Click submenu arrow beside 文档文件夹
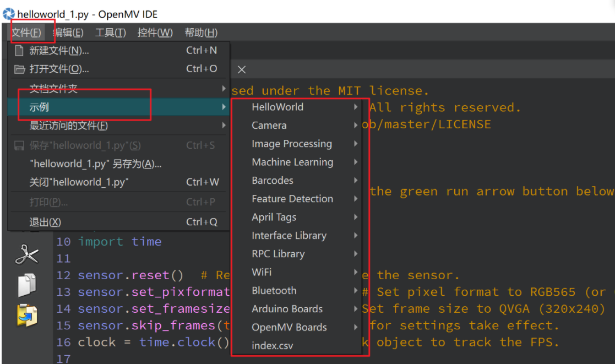This screenshot has height=364, width=615. click(224, 89)
